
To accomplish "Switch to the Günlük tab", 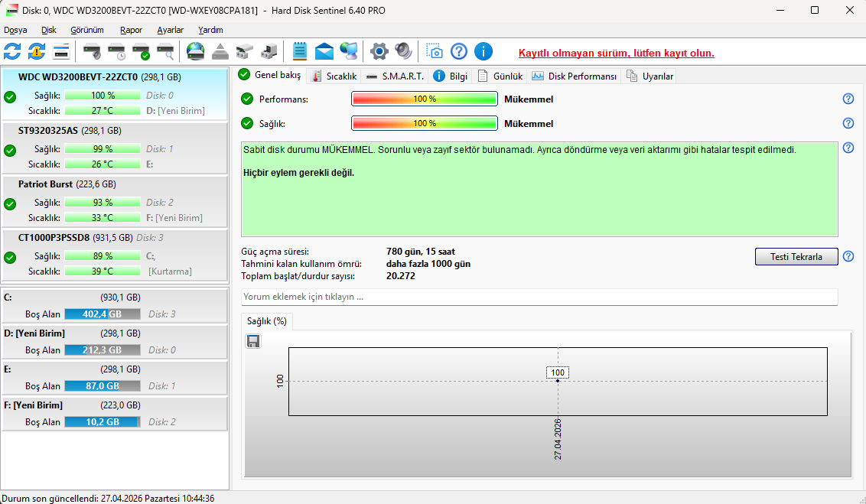I will (500, 76).
